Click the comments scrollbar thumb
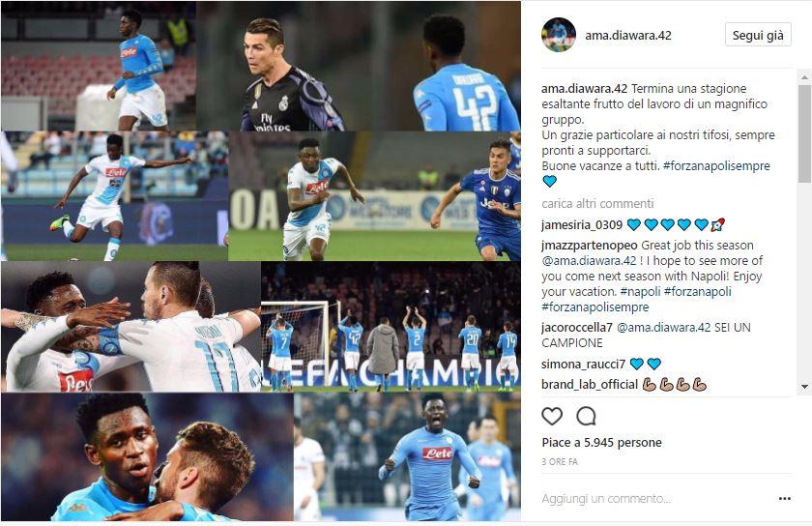Viewport: 812px width, 526px height. [x=804, y=133]
